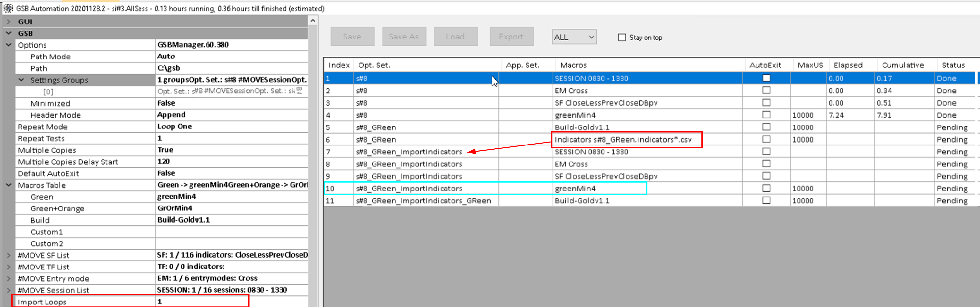The image size is (980, 307).
Task: Click the Load button
Action: tap(455, 37)
